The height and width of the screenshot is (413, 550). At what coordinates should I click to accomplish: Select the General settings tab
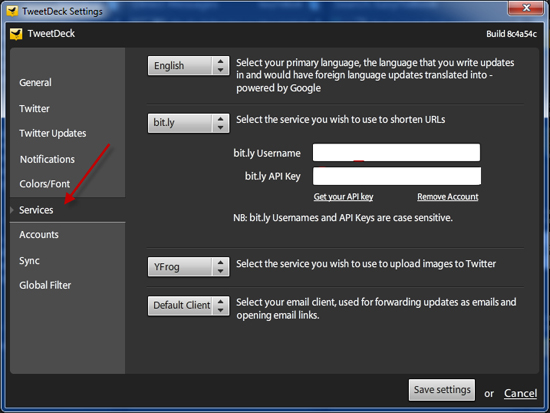(35, 82)
